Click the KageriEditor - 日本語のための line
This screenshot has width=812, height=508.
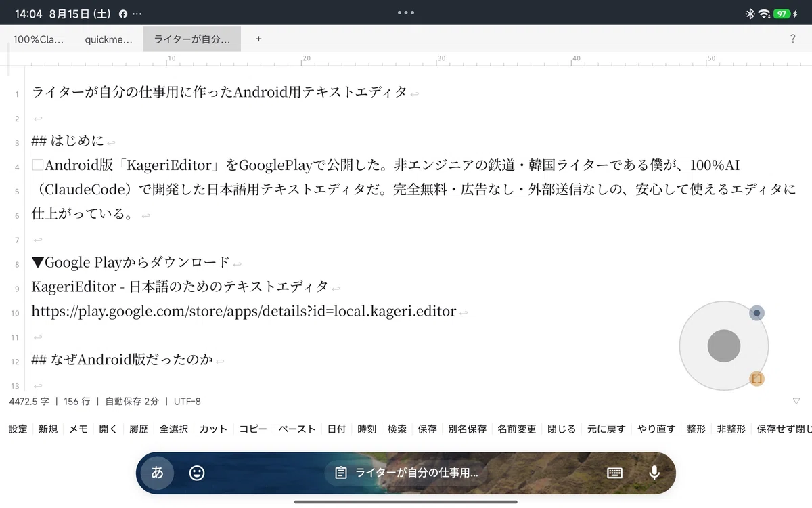(x=179, y=287)
